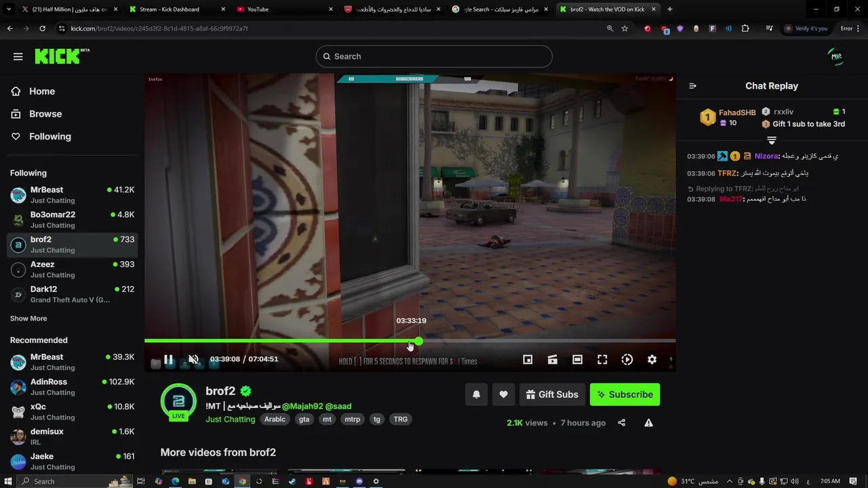The image size is (868, 488).
Task: Unmute the video player volume
Action: coord(193,359)
